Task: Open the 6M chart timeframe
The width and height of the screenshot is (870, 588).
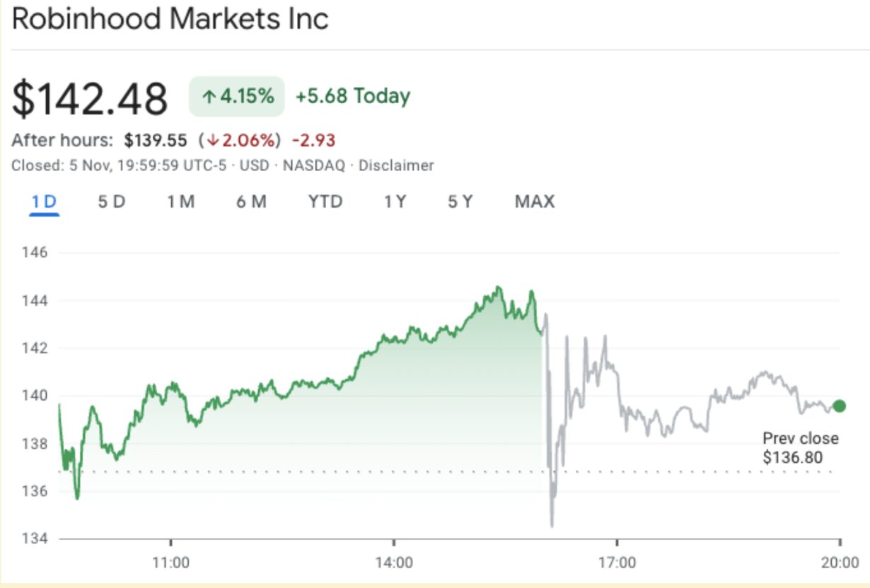Action: click(251, 201)
